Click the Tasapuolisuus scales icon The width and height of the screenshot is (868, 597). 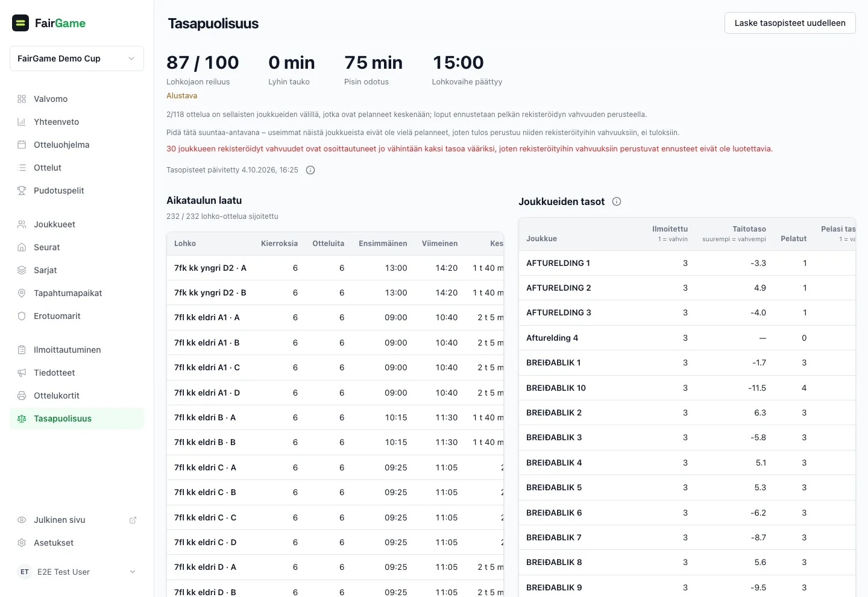pos(22,419)
